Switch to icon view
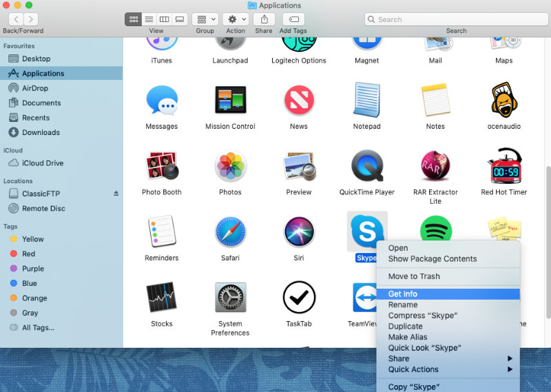 point(134,19)
